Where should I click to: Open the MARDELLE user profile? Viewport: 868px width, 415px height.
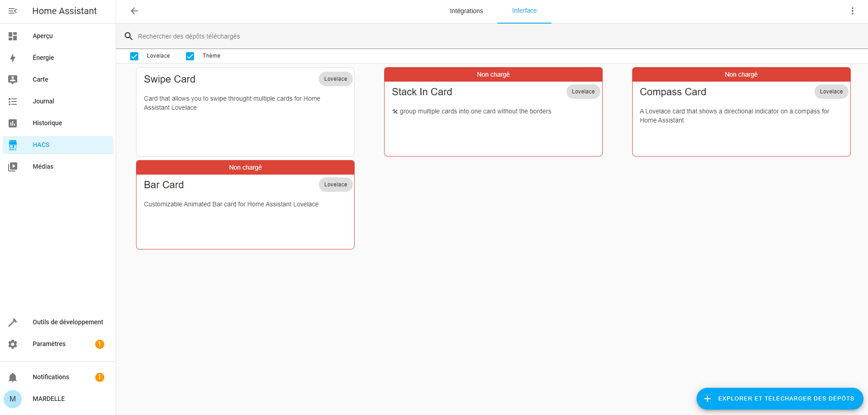(49, 399)
